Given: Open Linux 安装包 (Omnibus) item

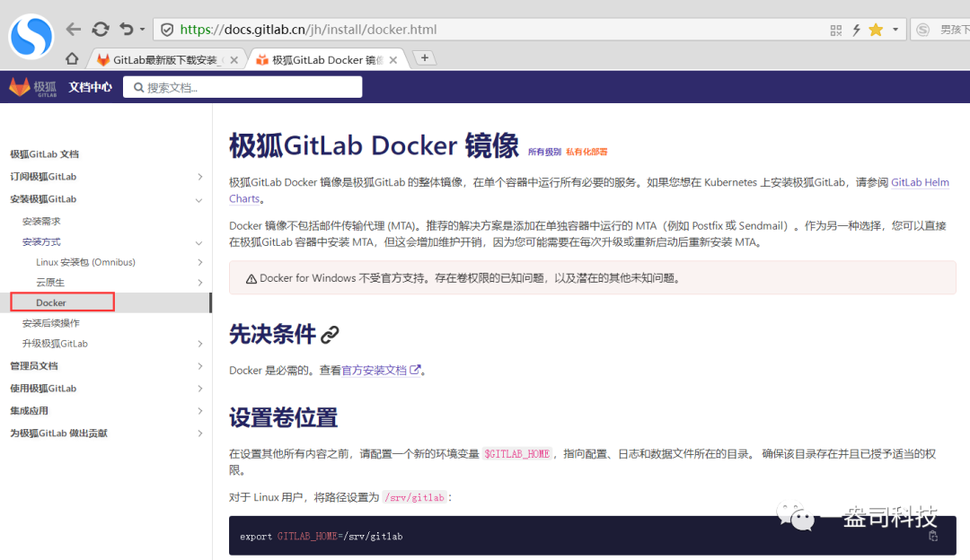Looking at the screenshot, I should pos(85,262).
